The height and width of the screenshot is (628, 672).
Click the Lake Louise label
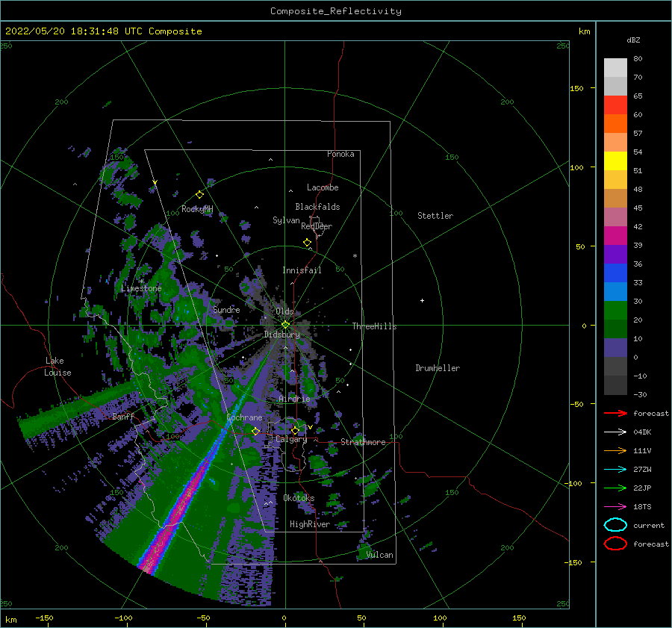tap(57, 367)
